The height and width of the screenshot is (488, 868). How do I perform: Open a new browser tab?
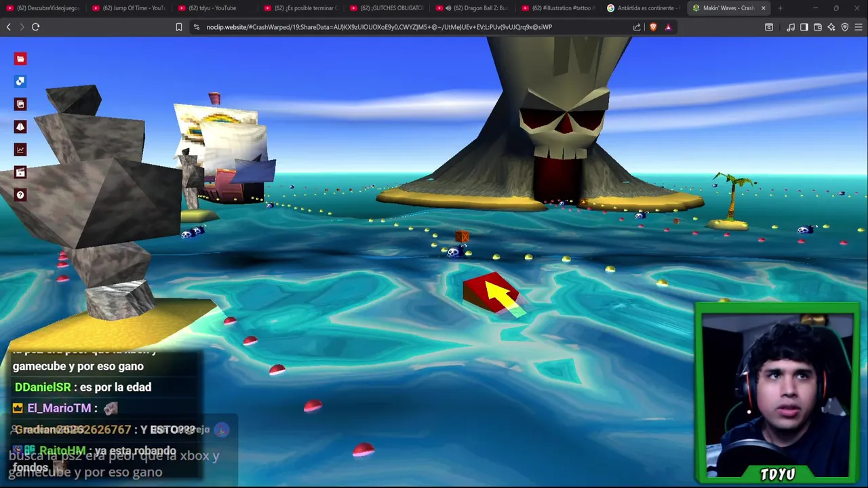780,8
